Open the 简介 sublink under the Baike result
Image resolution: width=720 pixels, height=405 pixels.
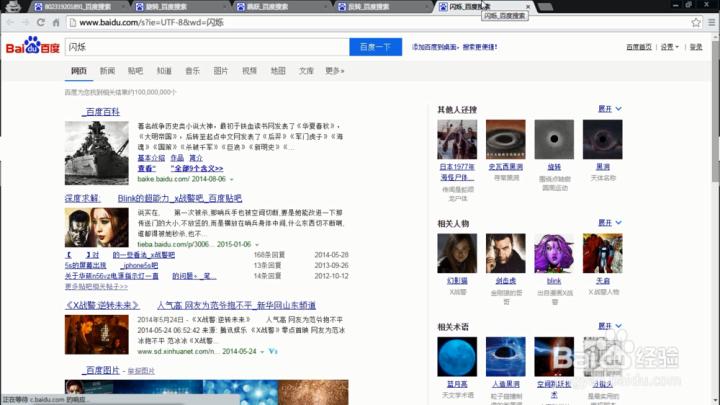coord(196,158)
